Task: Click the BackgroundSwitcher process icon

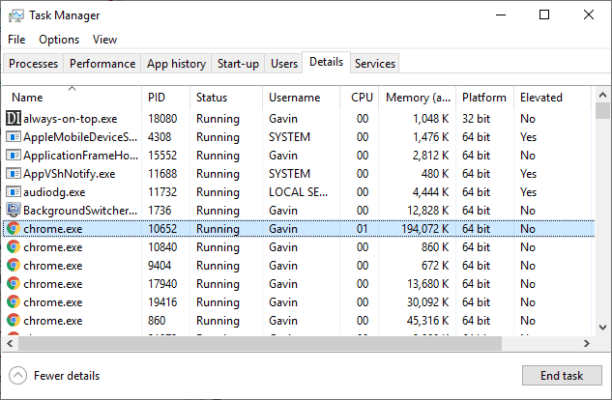Action: click(13, 210)
